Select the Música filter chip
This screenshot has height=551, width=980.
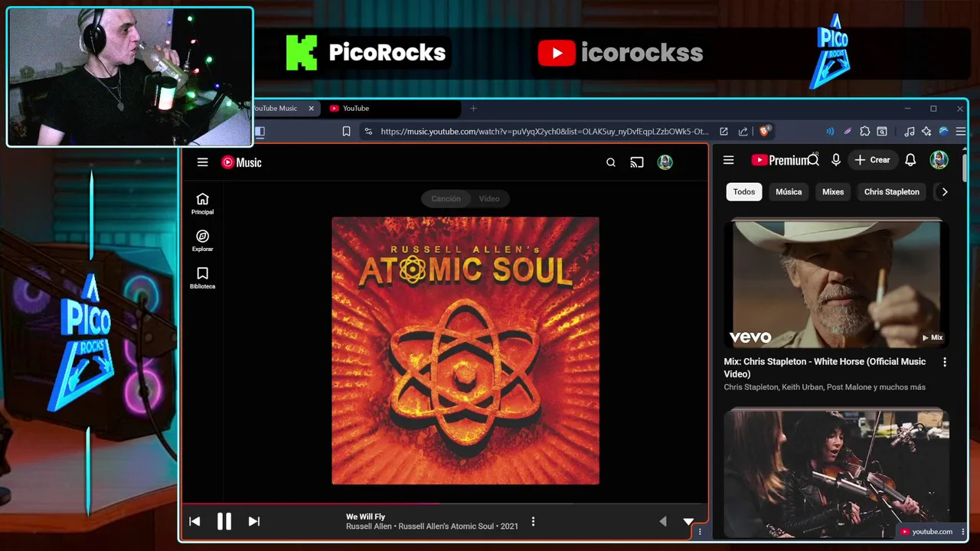789,192
